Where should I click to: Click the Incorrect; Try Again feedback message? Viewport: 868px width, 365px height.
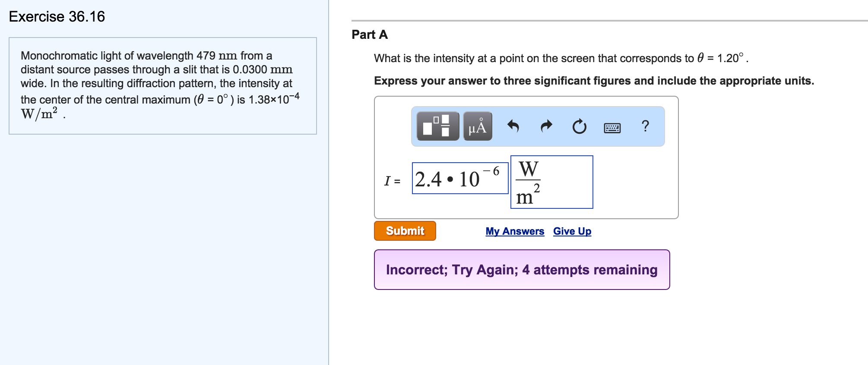click(522, 270)
